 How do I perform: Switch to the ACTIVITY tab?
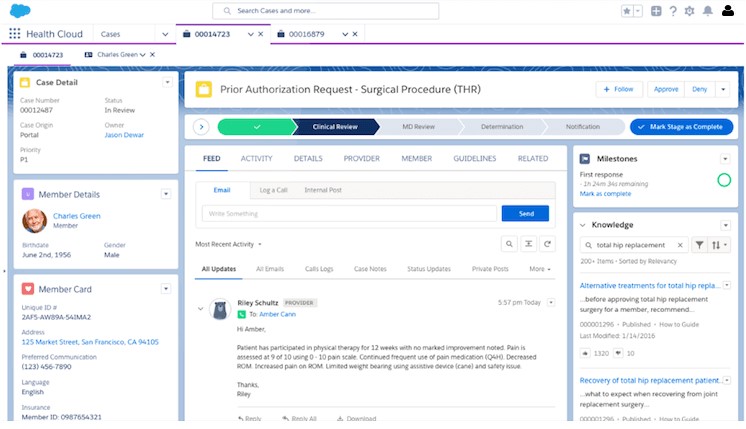tap(256, 159)
